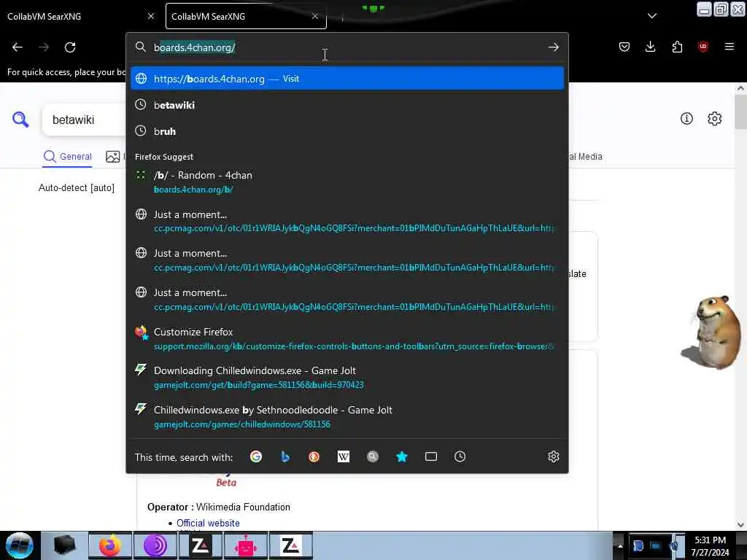747x560 pixels.
Task: Click the scrollbar down arrow
Action: [x=740, y=525]
